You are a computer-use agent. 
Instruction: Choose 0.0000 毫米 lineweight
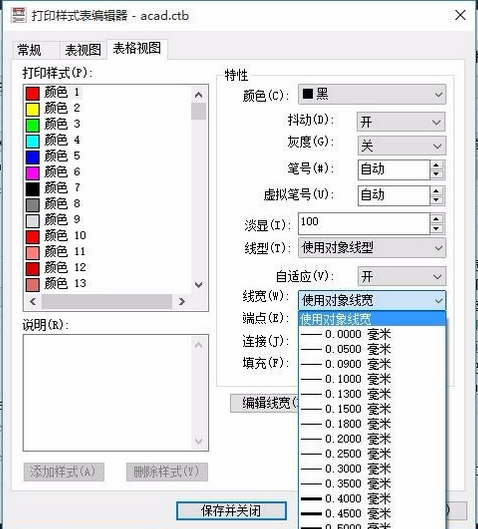[372, 334]
